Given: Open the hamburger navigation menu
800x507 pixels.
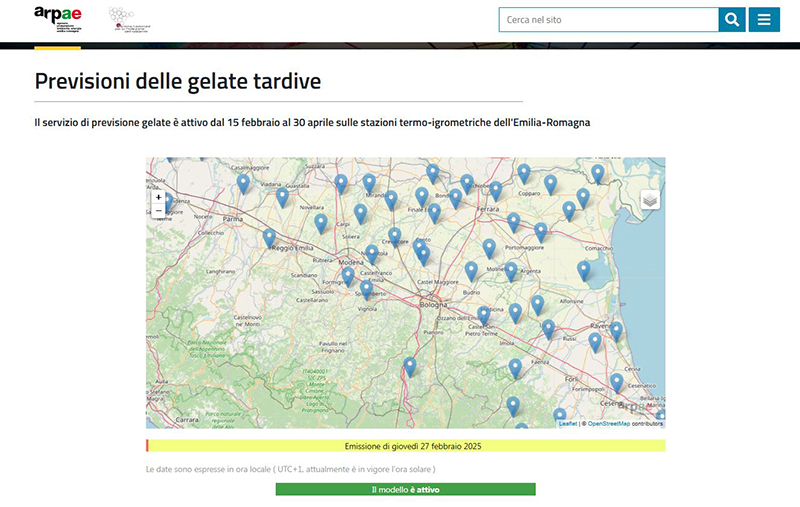Looking at the screenshot, I should click(764, 19).
